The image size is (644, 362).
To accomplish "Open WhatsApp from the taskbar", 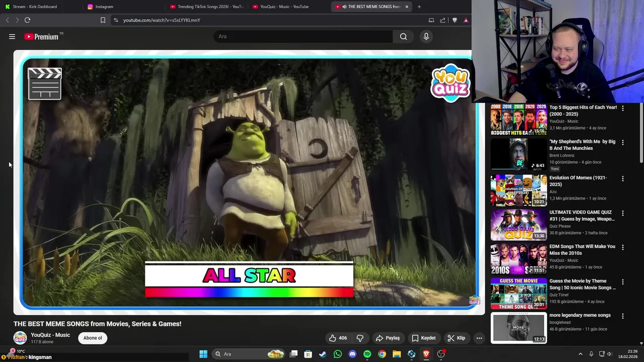I will point(338,354).
